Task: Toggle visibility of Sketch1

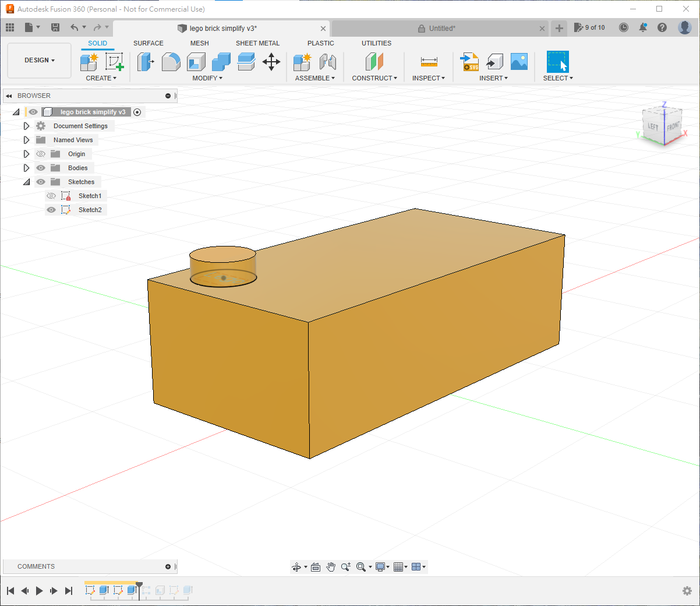Action: point(51,196)
